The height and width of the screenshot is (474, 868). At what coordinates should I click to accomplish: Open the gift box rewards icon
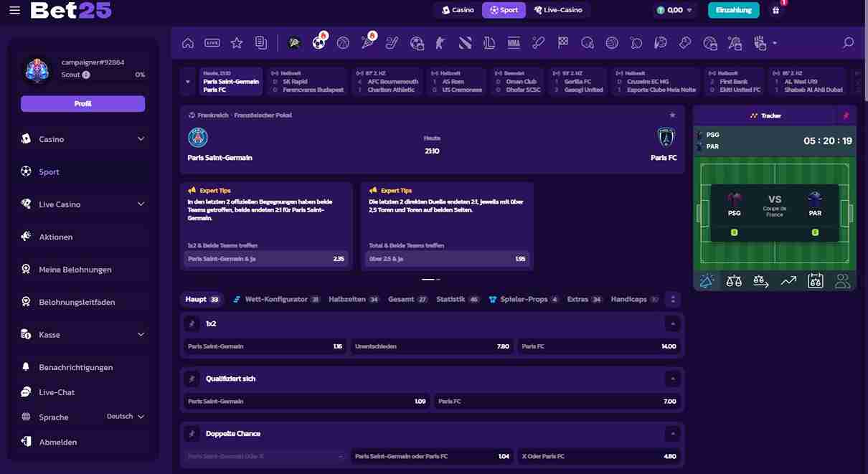click(775, 10)
